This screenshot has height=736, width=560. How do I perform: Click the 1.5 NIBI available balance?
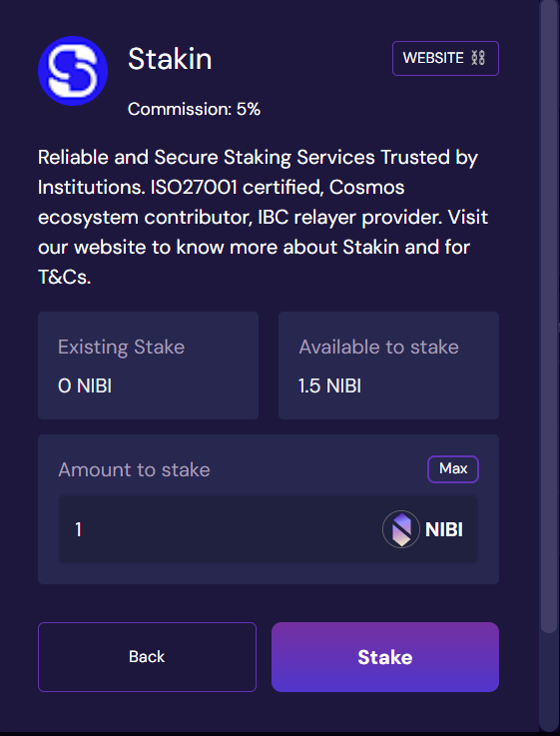coord(329,386)
